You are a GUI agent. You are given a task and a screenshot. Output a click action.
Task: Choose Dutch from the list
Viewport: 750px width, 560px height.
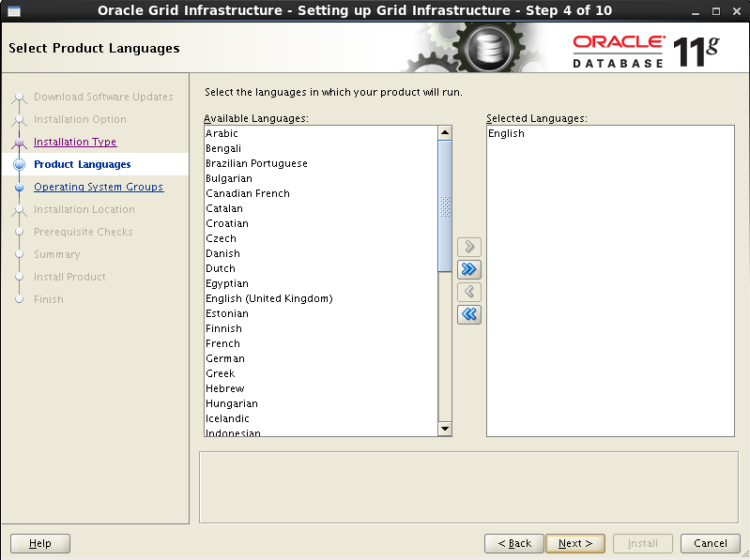pos(320,268)
